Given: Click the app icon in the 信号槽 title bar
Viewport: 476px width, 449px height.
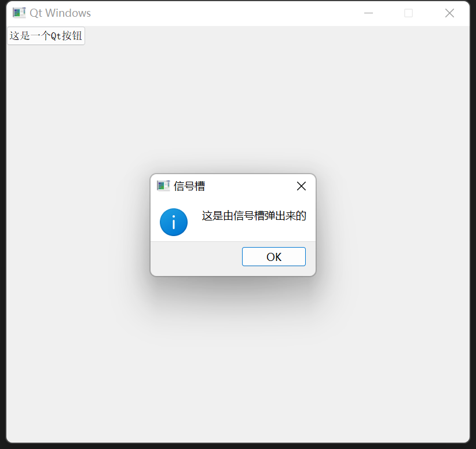Looking at the screenshot, I should pos(163,186).
